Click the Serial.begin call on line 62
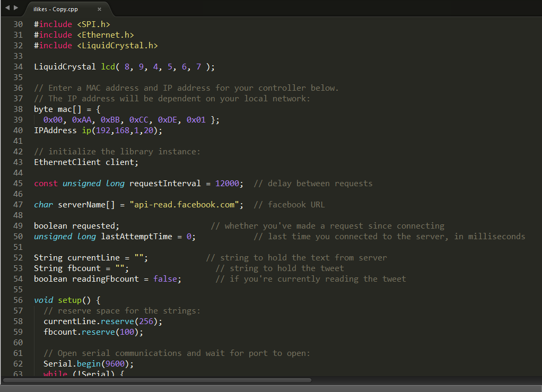Image resolution: width=542 pixels, height=392 pixels. [x=88, y=364]
